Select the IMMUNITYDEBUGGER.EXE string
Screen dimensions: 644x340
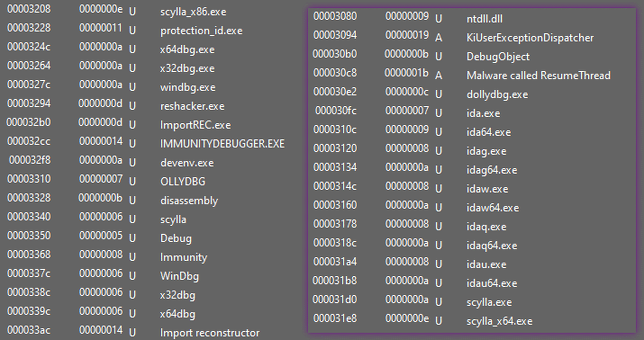pyautogui.click(x=222, y=144)
